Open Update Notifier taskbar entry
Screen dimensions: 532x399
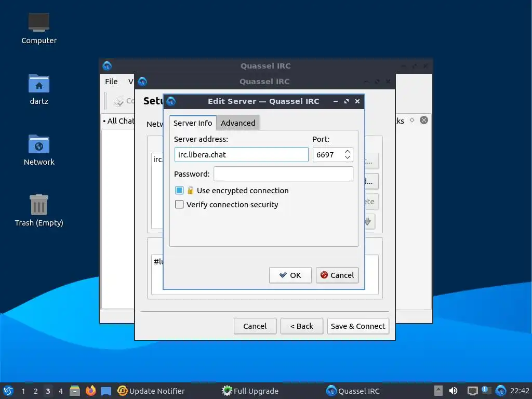tap(151, 391)
